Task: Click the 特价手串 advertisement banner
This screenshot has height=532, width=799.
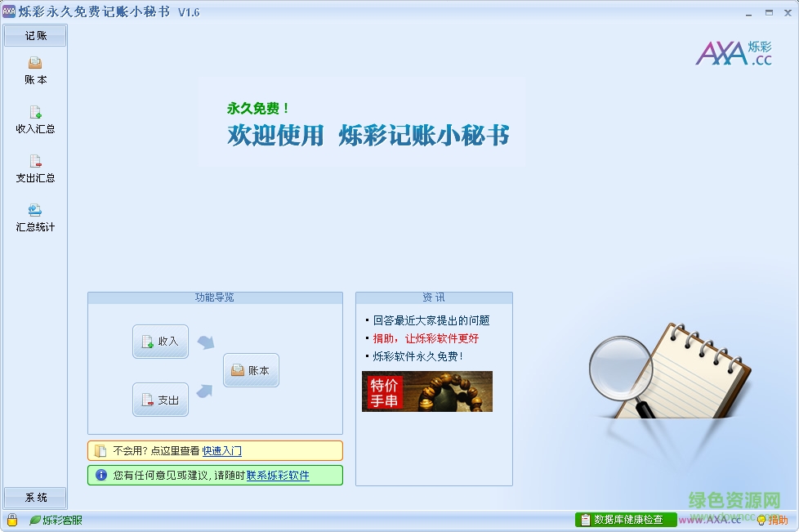Action: click(426, 391)
